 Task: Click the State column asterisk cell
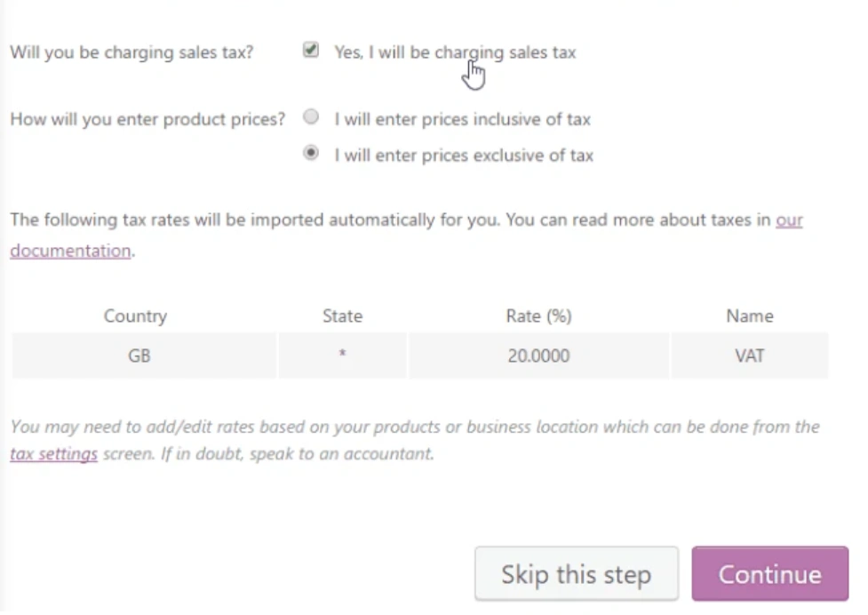point(343,355)
